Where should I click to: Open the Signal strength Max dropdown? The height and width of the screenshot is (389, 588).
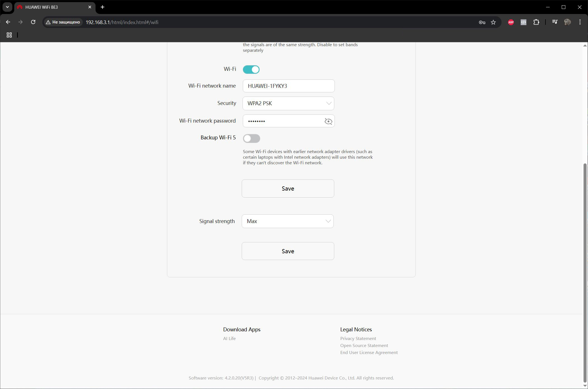coord(288,221)
